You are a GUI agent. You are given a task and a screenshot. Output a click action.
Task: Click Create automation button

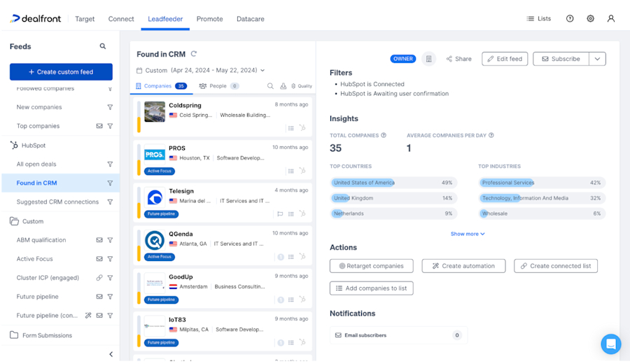click(463, 266)
